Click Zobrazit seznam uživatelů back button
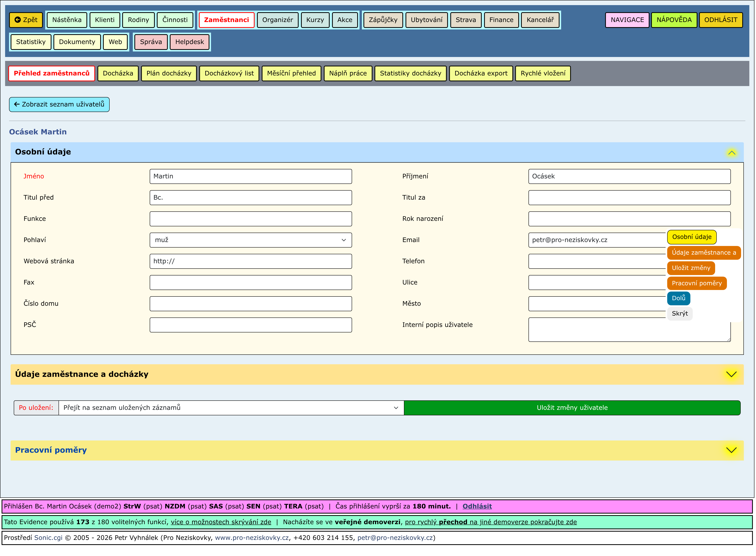756x556 pixels. point(59,104)
